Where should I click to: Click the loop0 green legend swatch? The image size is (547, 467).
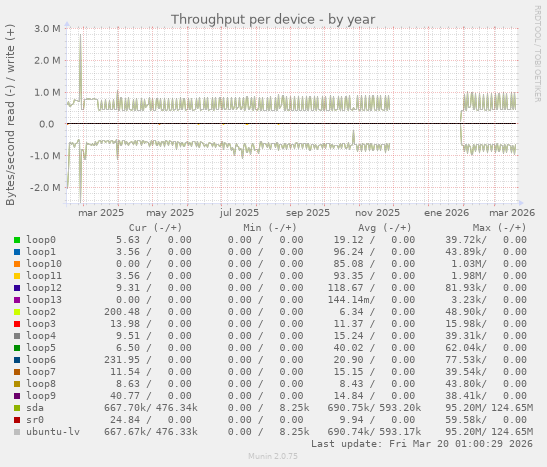17,240
